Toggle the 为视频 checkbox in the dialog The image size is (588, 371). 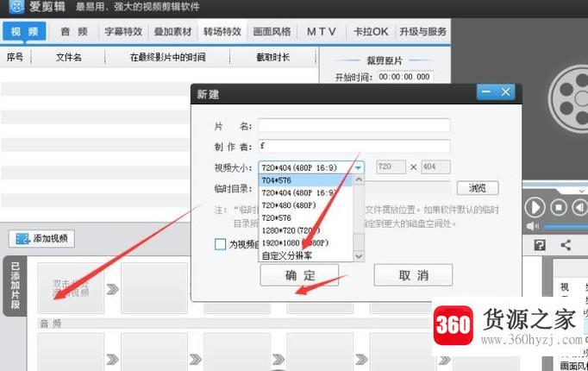click(220, 244)
